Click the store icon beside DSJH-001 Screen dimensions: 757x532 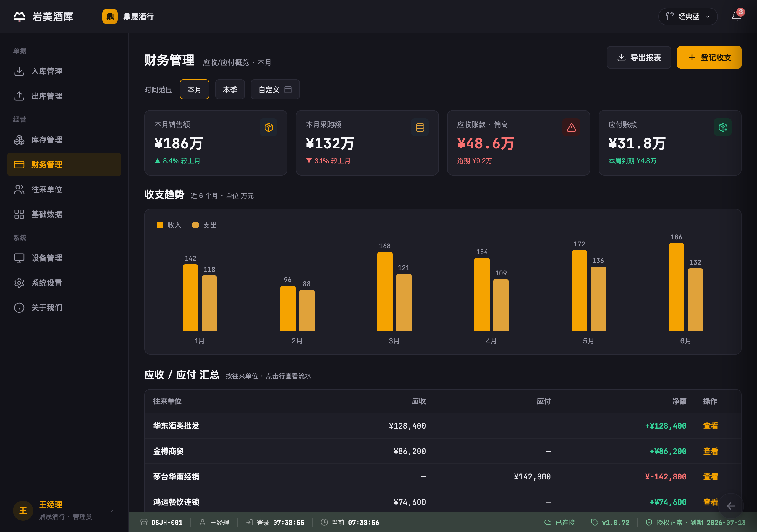pyautogui.click(x=144, y=522)
